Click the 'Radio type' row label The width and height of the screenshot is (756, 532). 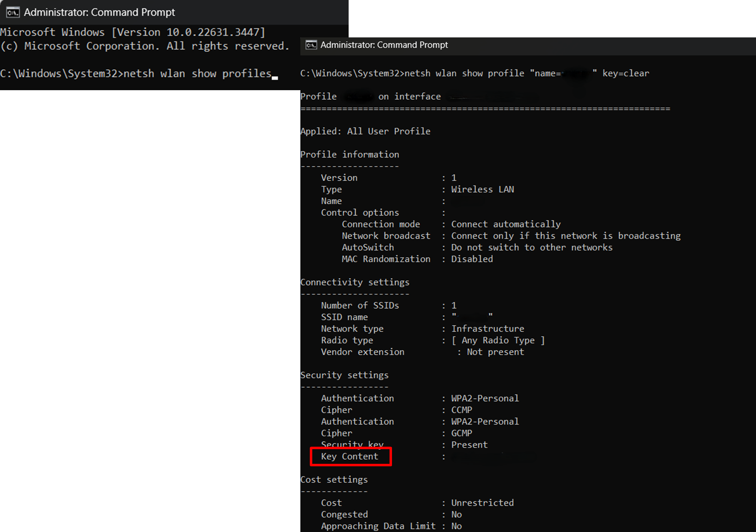coord(347,340)
